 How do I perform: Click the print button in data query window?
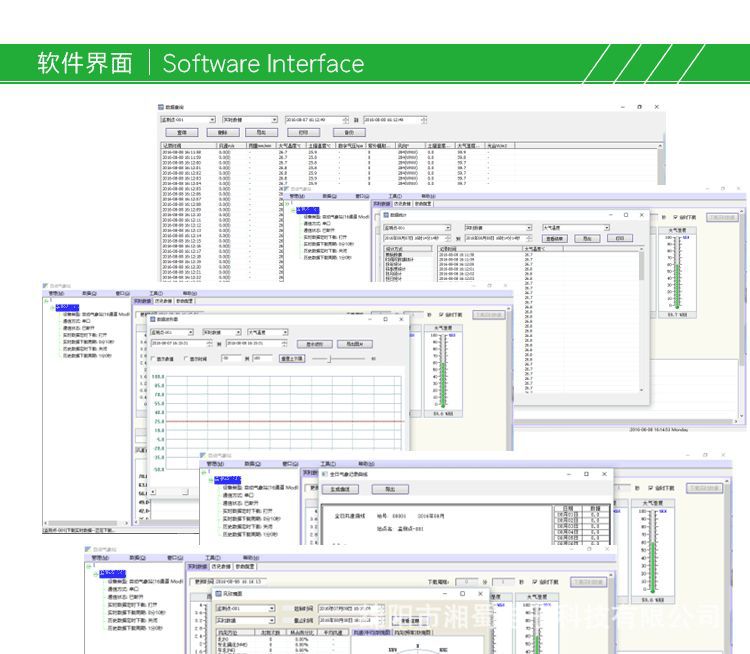click(x=303, y=133)
